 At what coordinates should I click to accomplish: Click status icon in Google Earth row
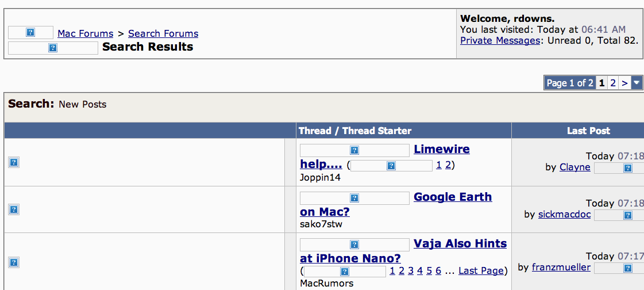[x=14, y=209]
